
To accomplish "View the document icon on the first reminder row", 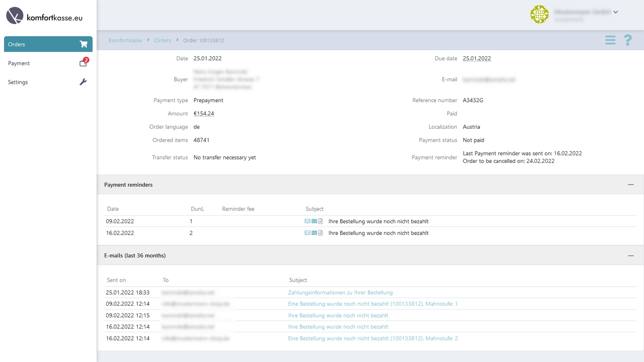I will (x=320, y=221).
